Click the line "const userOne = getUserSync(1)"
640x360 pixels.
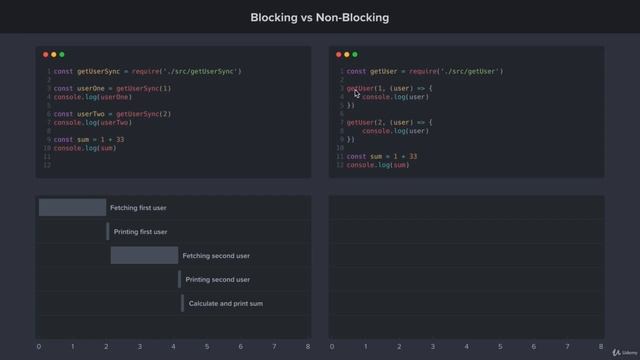click(x=112, y=88)
